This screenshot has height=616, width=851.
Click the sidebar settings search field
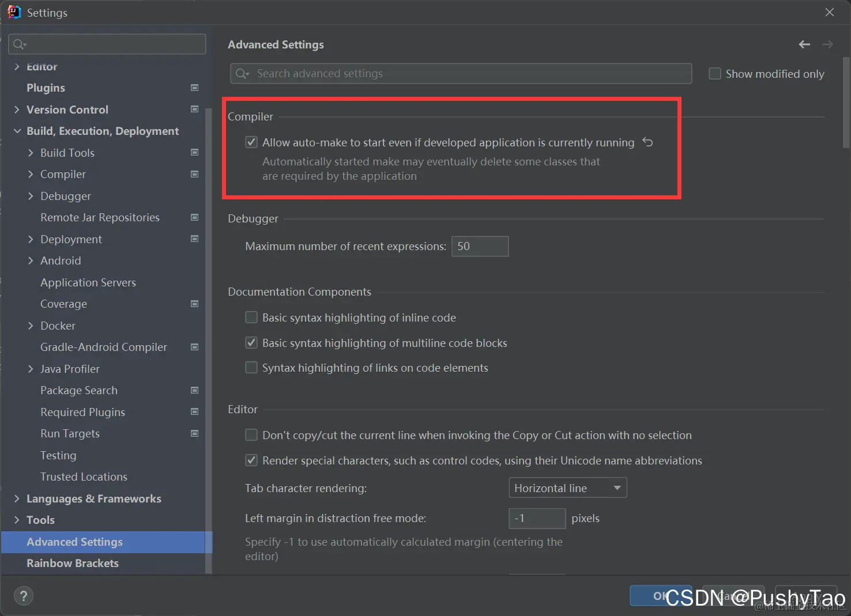pyautogui.click(x=107, y=44)
